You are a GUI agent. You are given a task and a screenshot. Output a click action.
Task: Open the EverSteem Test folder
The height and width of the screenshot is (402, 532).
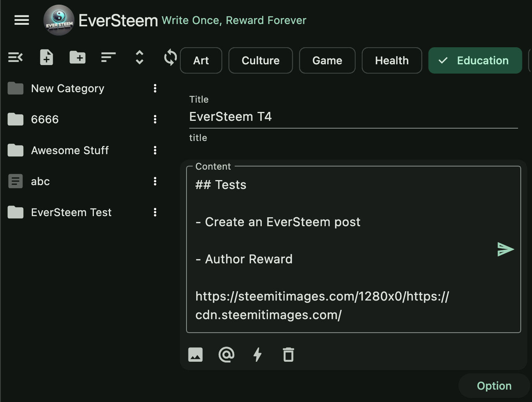(71, 212)
